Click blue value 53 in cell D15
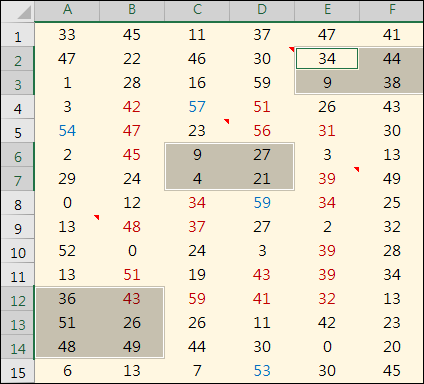The height and width of the screenshot is (384, 424). point(262,371)
